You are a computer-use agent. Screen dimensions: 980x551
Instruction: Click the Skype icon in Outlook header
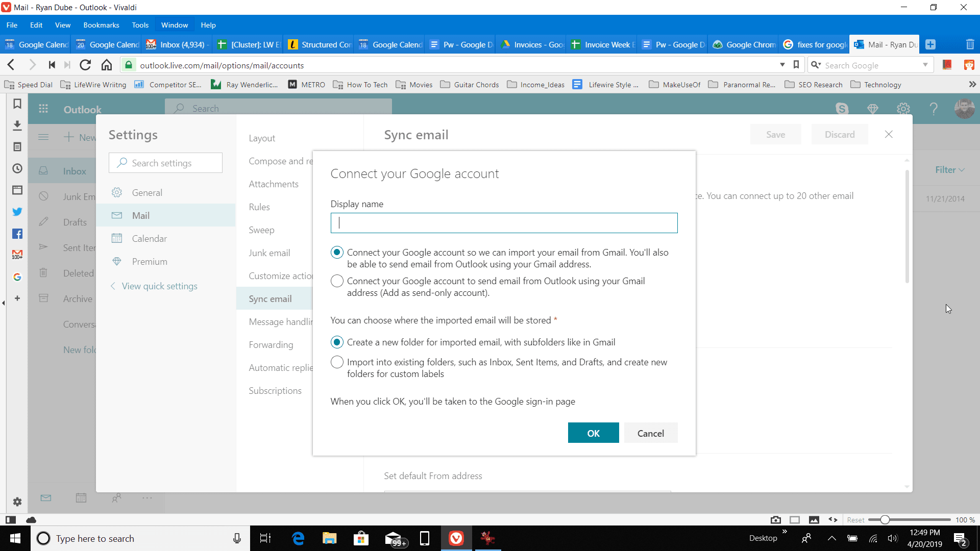tap(841, 108)
